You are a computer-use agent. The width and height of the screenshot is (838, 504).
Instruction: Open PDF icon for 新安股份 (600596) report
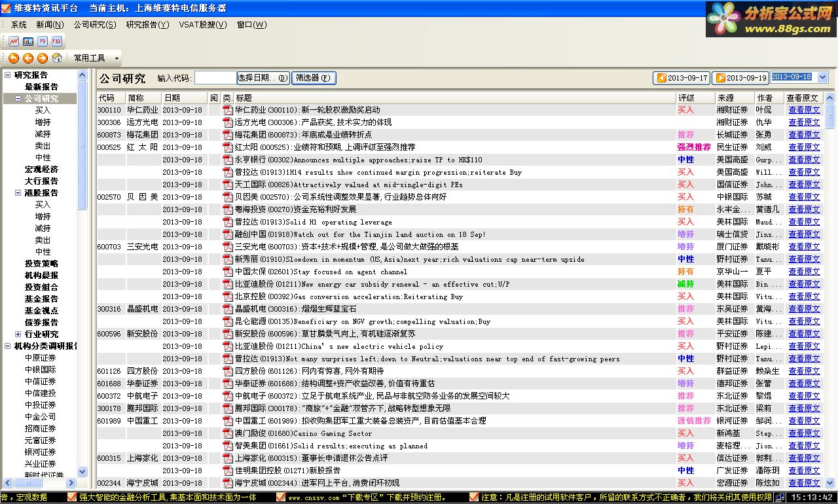coord(228,334)
